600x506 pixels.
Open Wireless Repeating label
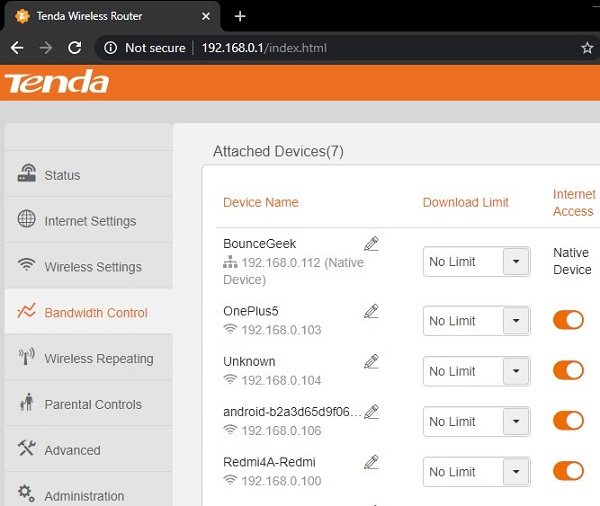[x=99, y=359]
